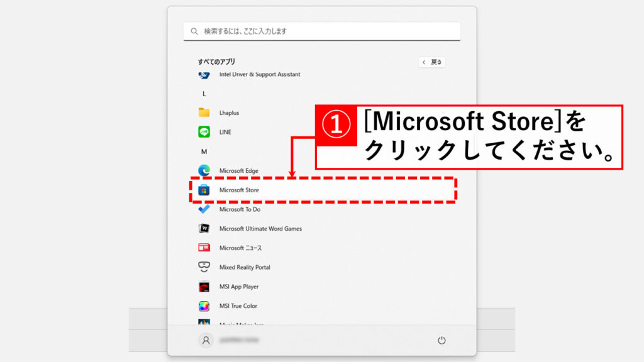This screenshot has height=362, width=644.
Task: Click the M letter group header
Action: coord(204,151)
